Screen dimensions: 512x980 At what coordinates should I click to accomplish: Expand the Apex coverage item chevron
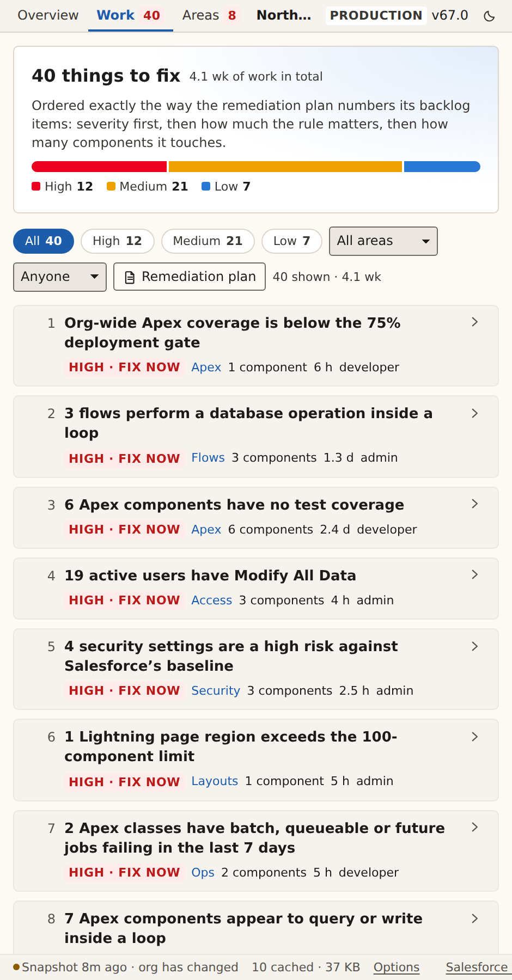(x=474, y=322)
